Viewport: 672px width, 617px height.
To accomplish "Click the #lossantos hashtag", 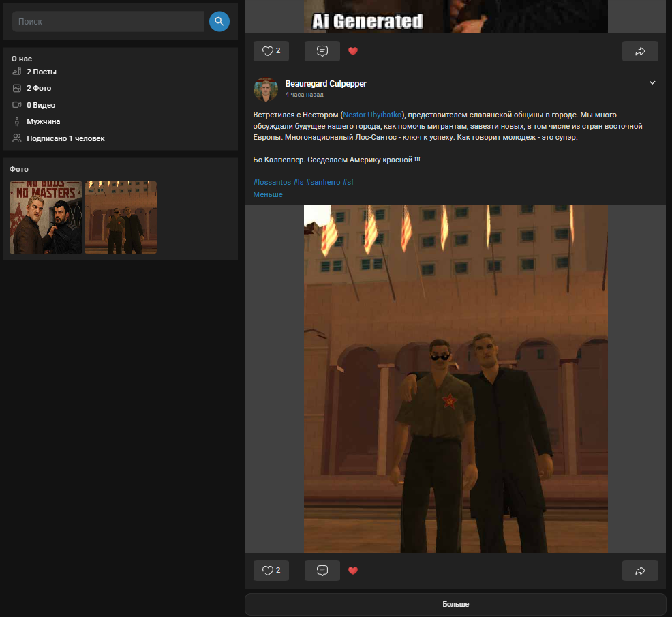I will [272, 182].
